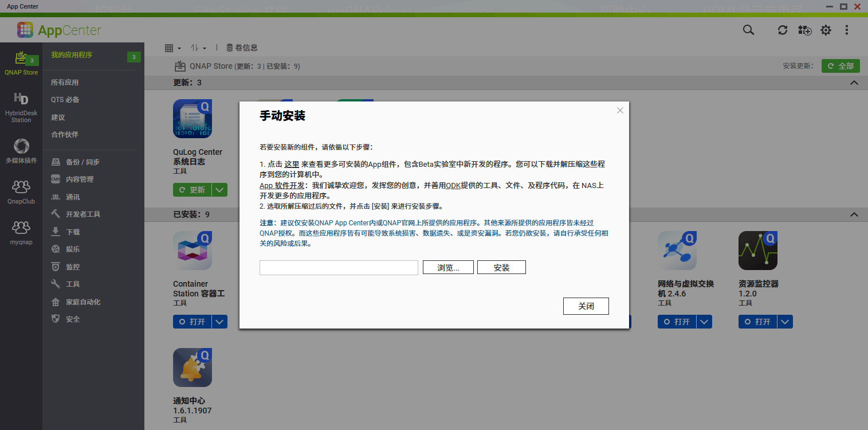This screenshot has width=868, height=430.
Task: Open the 通讯 category
Action: click(x=65, y=197)
